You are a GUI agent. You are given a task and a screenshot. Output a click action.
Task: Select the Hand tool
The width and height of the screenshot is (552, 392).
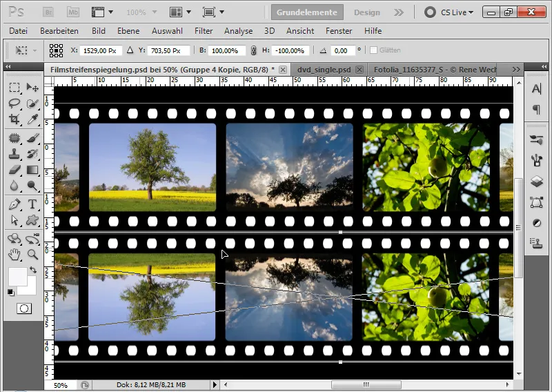tap(14, 254)
